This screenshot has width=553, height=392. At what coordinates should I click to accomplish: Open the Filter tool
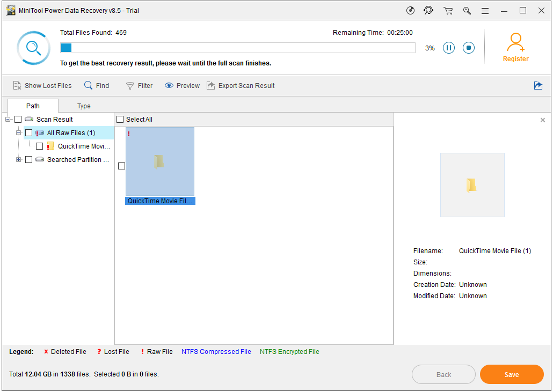[x=139, y=86]
